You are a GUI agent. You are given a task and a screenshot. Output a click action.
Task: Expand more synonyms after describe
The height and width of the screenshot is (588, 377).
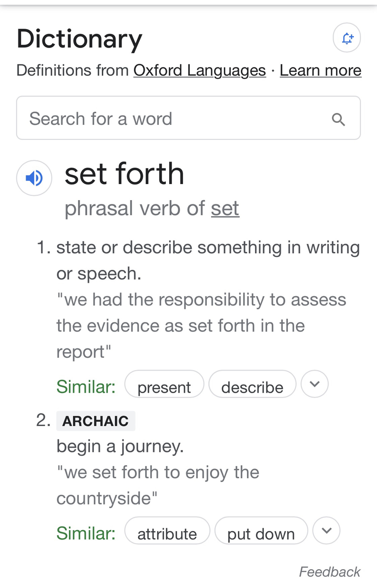(x=314, y=385)
